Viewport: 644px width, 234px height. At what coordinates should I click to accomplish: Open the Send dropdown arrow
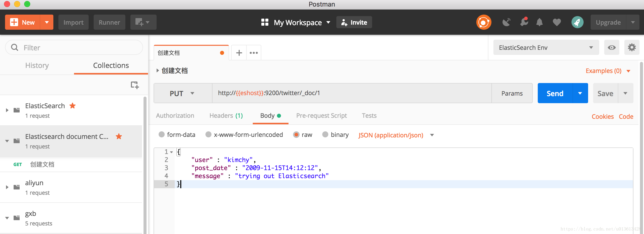coord(580,93)
